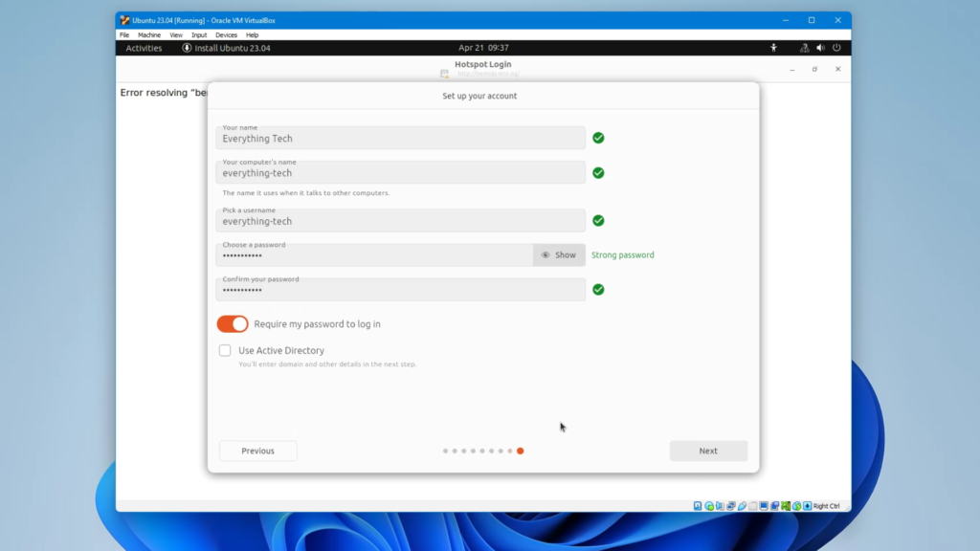This screenshot has height=551, width=980.
Task: Click the display indicator in VirtualBox status bar
Action: [764, 506]
